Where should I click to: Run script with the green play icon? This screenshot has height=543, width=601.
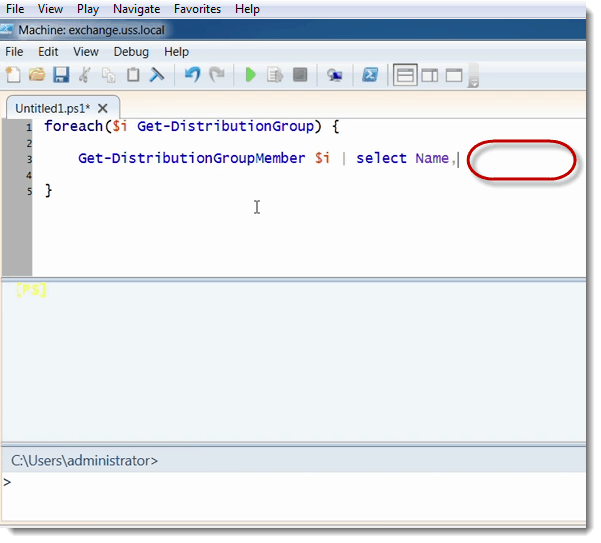251,75
